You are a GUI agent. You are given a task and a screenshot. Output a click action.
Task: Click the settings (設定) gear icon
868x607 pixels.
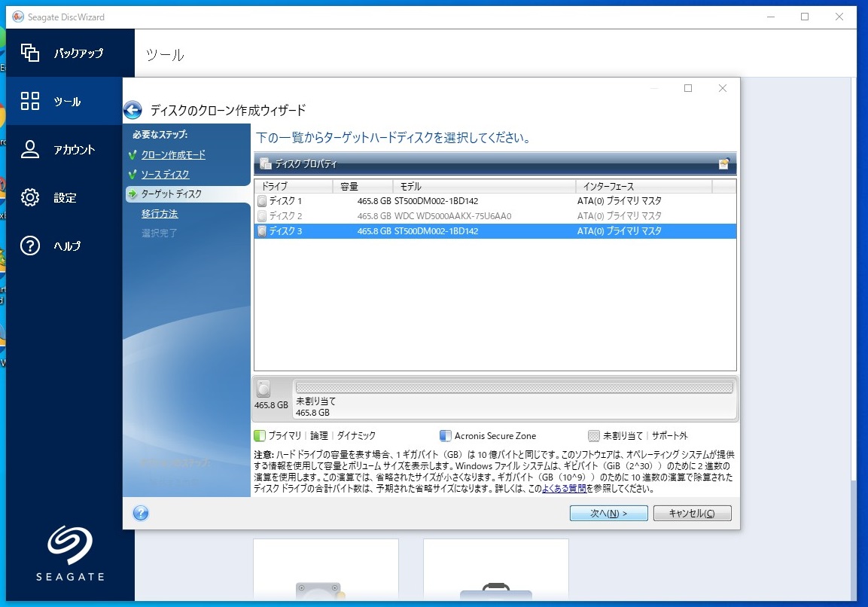30,197
